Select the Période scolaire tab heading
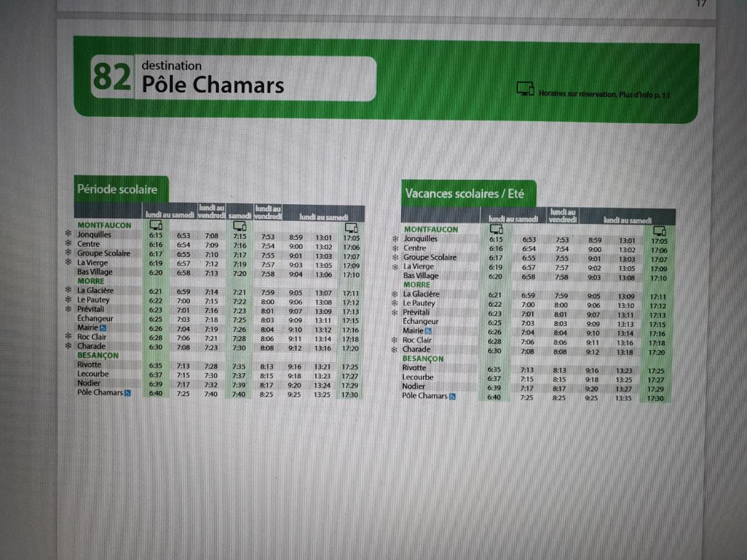This screenshot has width=747, height=560. [x=116, y=189]
